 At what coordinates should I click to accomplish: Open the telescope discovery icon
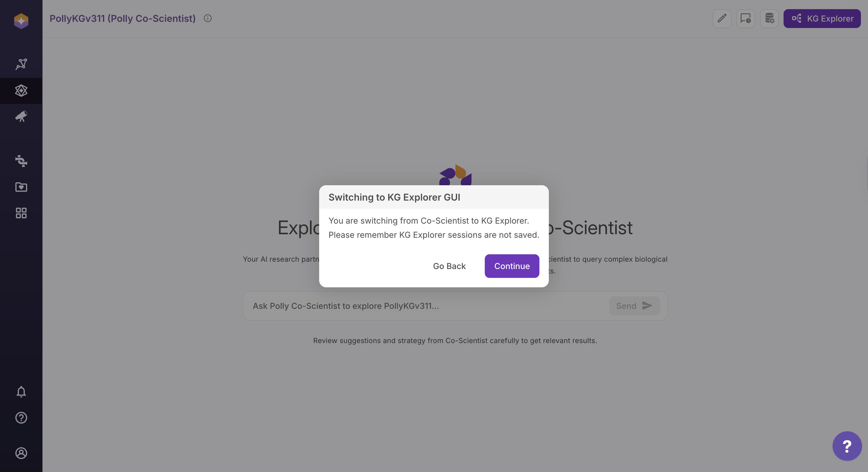[21, 117]
